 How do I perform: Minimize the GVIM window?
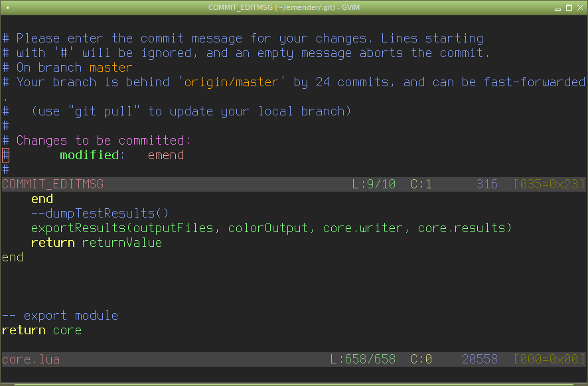(x=558, y=7)
